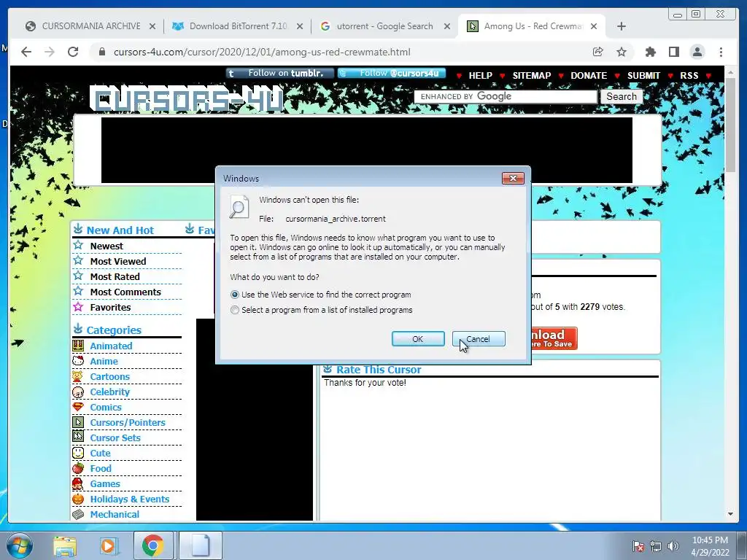Click Follow on tumblr button

click(280, 74)
